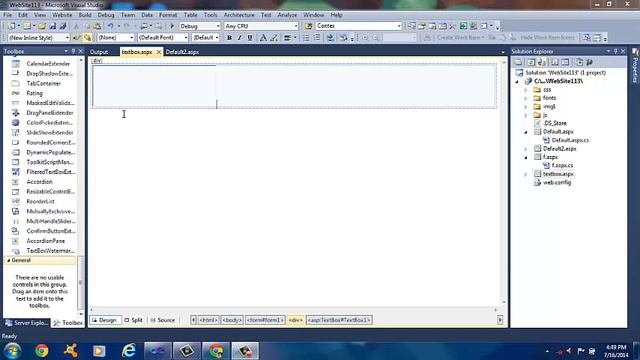Click the Numbered list formatting icon
640x360 pixels.
point(306,38)
